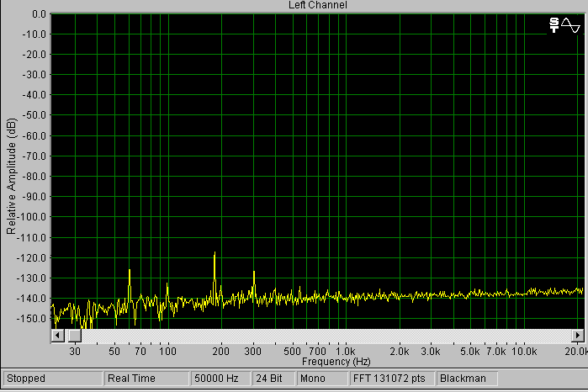
Task: Click the ST icon in the plot corner
Action: (x=554, y=24)
